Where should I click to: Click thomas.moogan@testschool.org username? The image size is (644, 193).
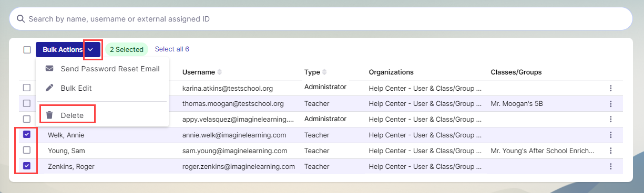click(x=233, y=104)
